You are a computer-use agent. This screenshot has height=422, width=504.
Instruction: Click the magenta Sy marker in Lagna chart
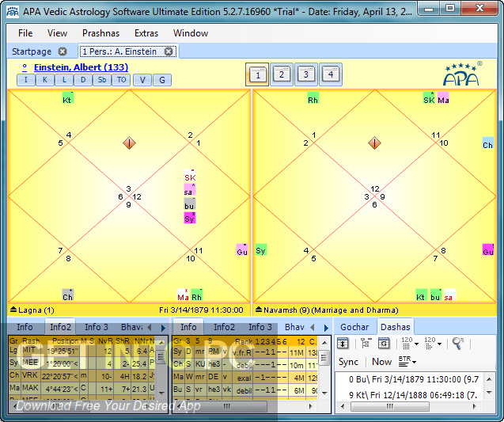click(190, 218)
